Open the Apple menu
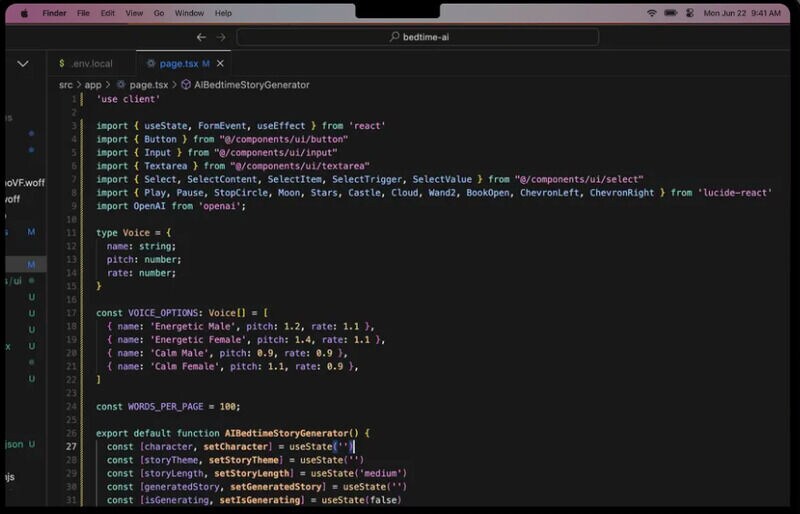This screenshot has height=514, width=800. tap(24, 13)
